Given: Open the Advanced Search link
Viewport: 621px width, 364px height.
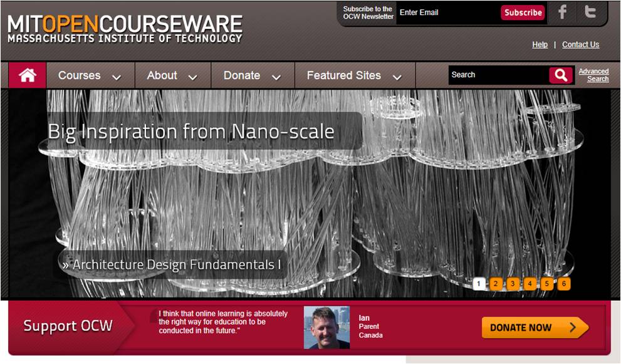Looking at the screenshot, I should click(593, 75).
